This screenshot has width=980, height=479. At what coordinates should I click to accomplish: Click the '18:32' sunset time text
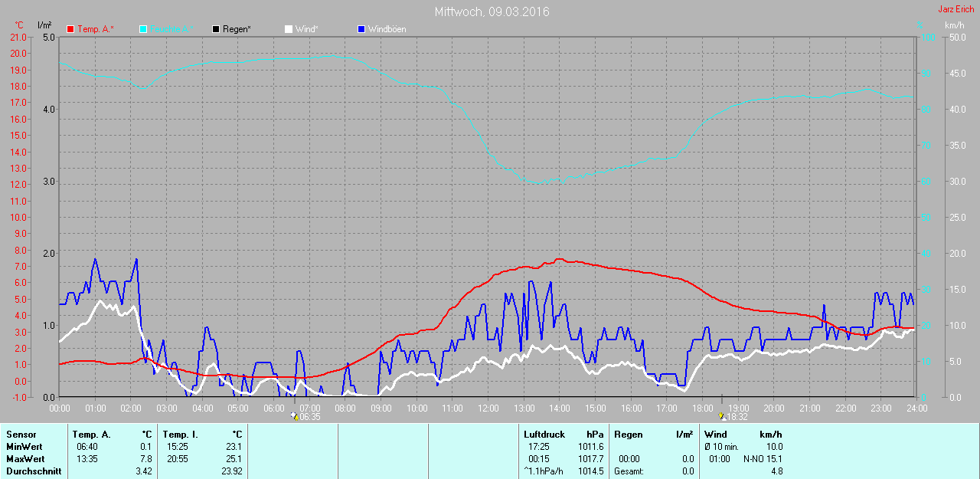[737, 418]
